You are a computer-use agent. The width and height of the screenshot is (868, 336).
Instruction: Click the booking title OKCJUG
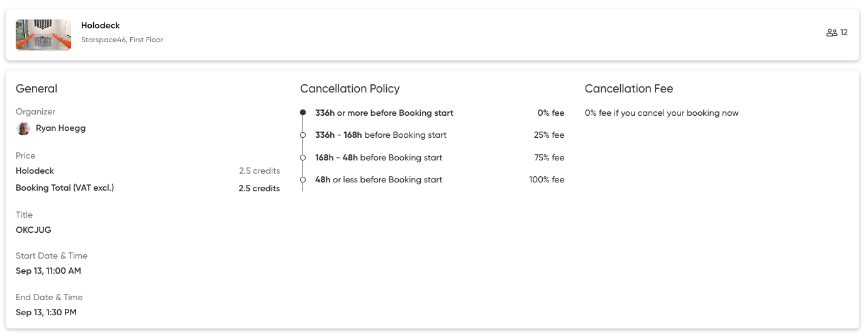click(x=33, y=230)
